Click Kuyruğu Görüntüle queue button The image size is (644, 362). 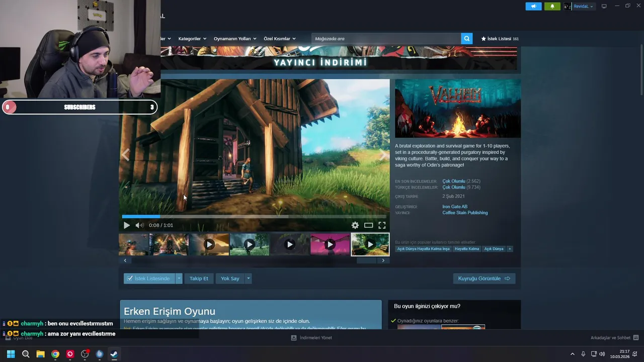(x=484, y=279)
